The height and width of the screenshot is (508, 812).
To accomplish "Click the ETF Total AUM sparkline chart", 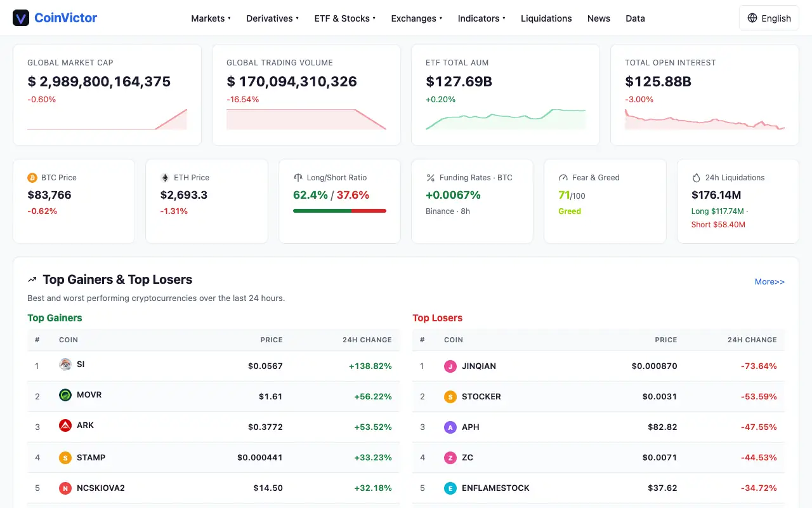I will click(506, 119).
